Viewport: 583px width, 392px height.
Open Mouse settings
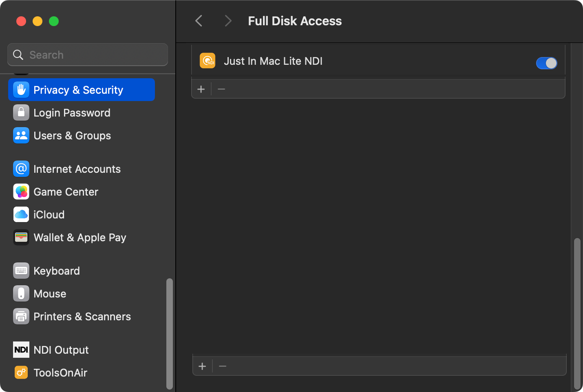pos(82,293)
